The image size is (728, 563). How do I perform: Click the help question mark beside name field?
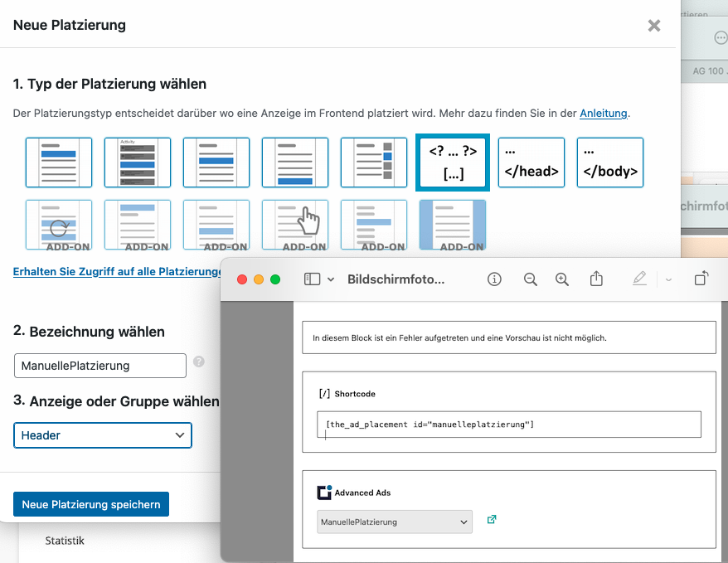tap(199, 362)
